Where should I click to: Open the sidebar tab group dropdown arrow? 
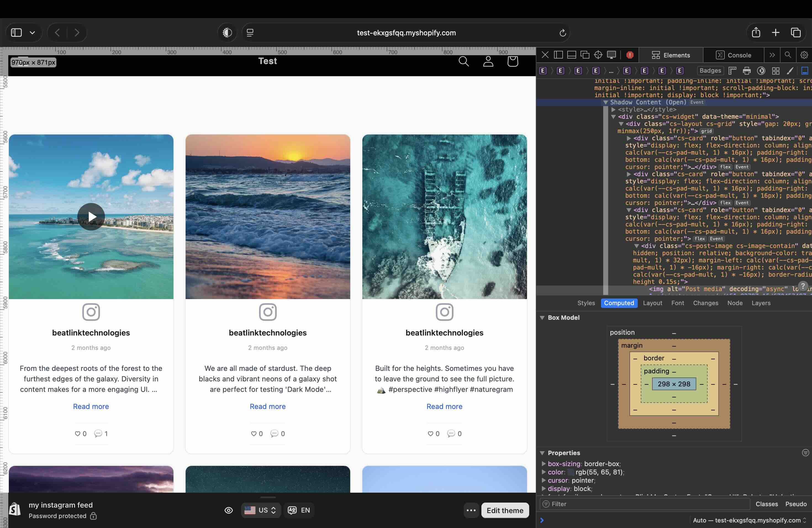(32, 33)
